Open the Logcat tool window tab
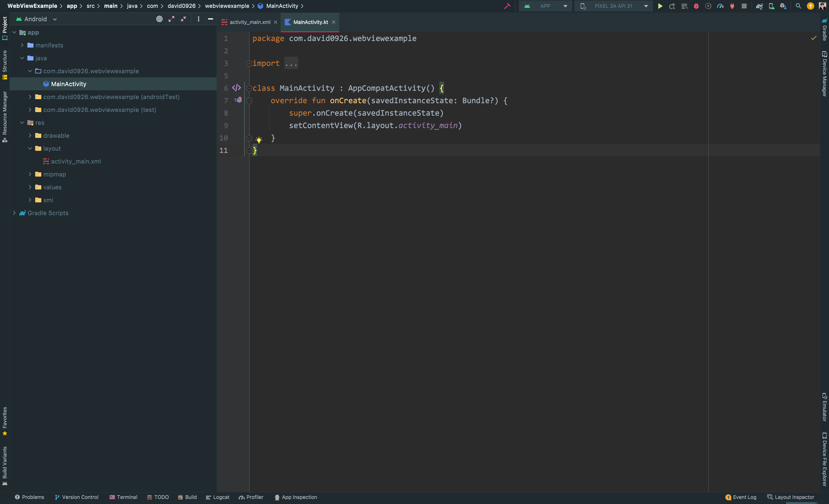Image resolution: width=829 pixels, height=504 pixels. [217, 497]
